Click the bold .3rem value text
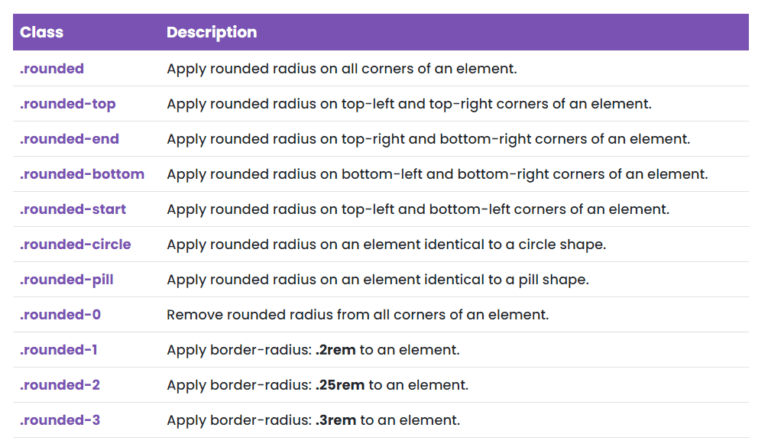768x447 pixels. [336, 420]
